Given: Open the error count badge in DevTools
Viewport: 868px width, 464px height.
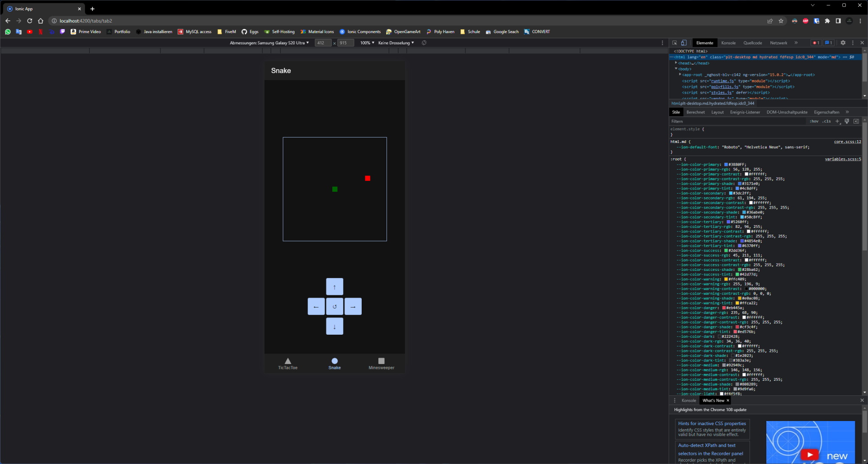Looking at the screenshot, I should pyautogui.click(x=816, y=43).
